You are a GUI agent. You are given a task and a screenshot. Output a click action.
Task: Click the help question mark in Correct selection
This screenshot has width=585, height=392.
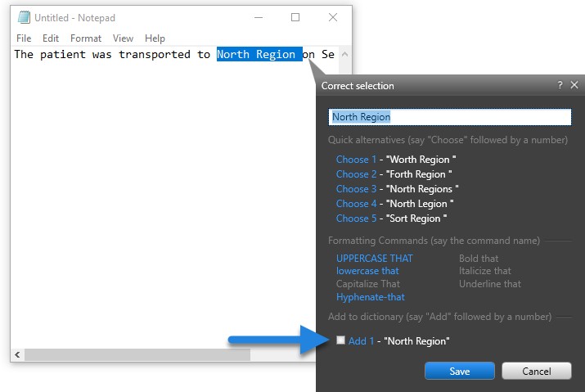pos(560,85)
